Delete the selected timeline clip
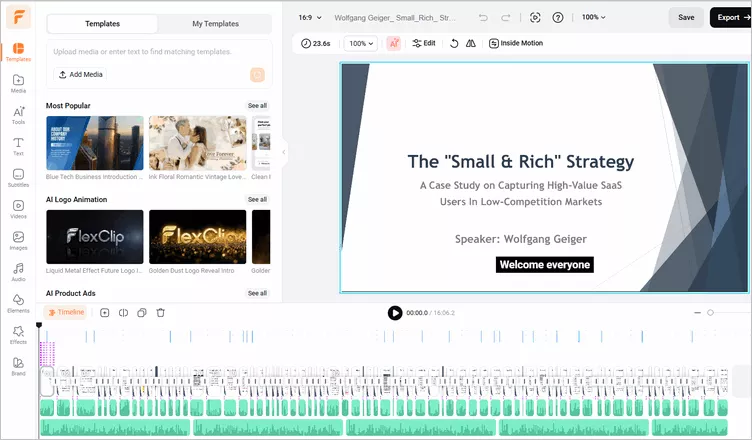The image size is (752, 440). (161, 313)
